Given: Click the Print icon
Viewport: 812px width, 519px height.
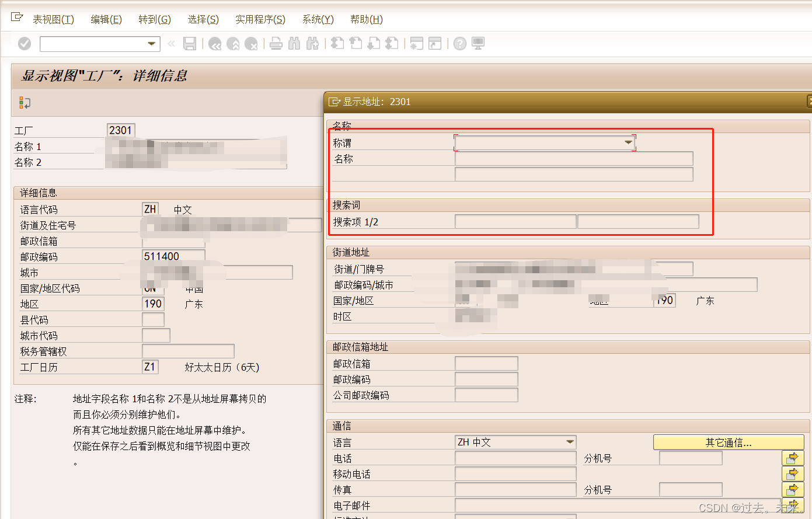Looking at the screenshot, I should click(276, 43).
